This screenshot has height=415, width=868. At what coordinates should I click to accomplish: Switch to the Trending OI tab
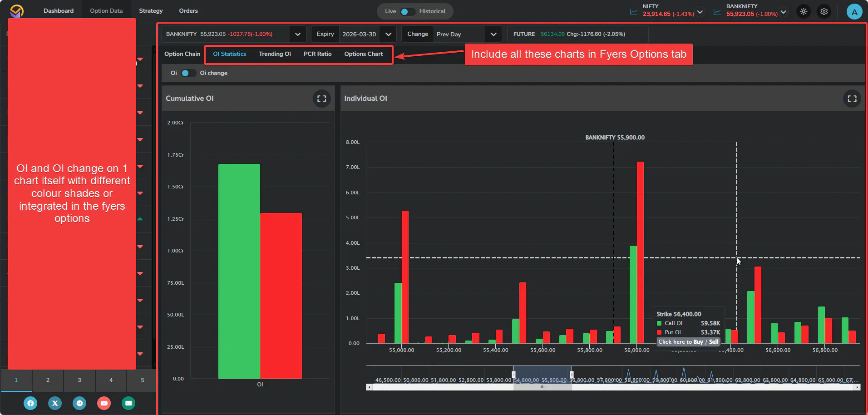tap(275, 54)
